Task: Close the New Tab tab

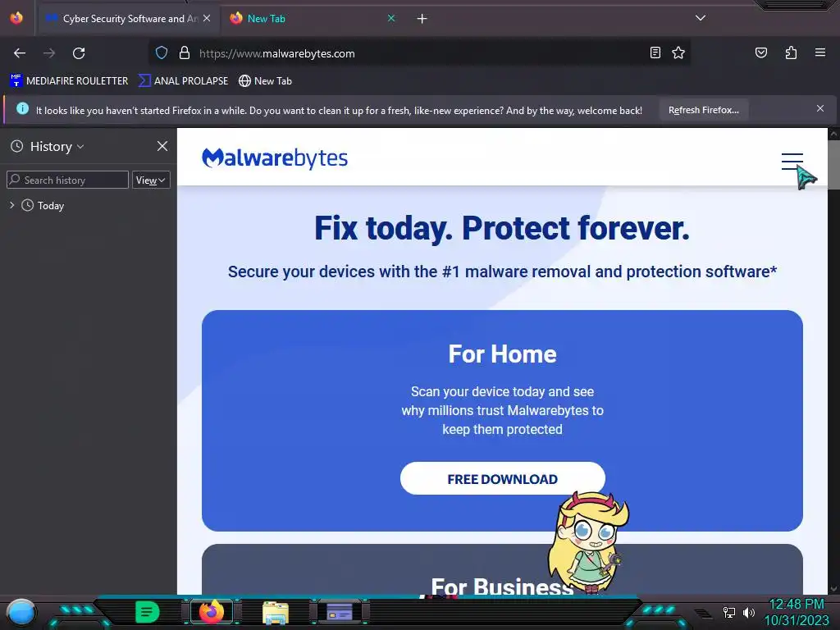Action: tap(391, 18)
